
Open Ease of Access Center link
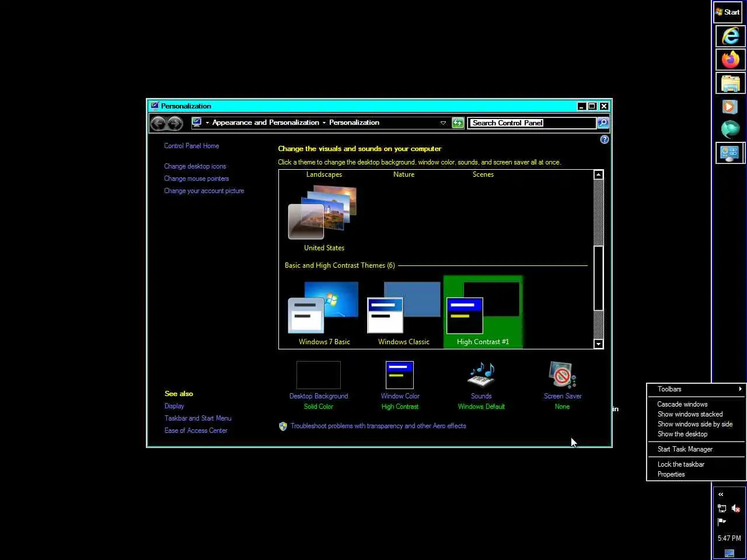(196, 430)
